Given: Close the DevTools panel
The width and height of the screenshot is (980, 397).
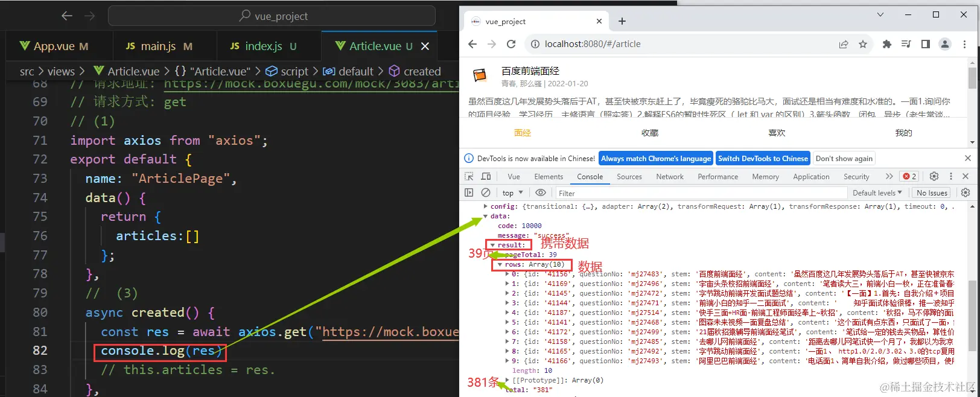Looking at the screenshot, I should click(x=966, y=176).
